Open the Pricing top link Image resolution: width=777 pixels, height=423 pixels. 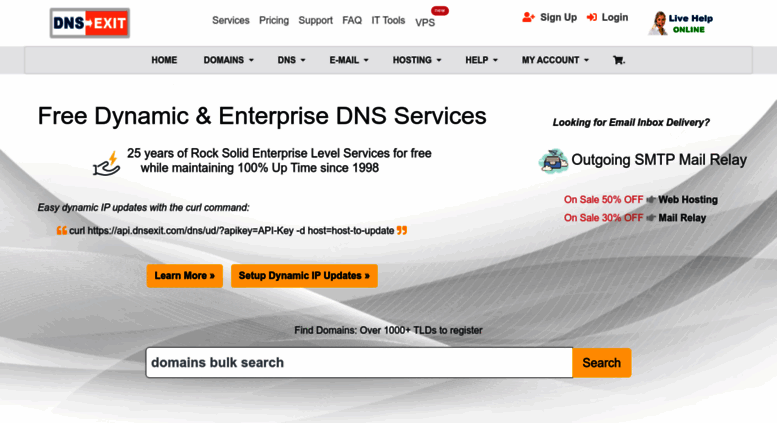[274, 20]
